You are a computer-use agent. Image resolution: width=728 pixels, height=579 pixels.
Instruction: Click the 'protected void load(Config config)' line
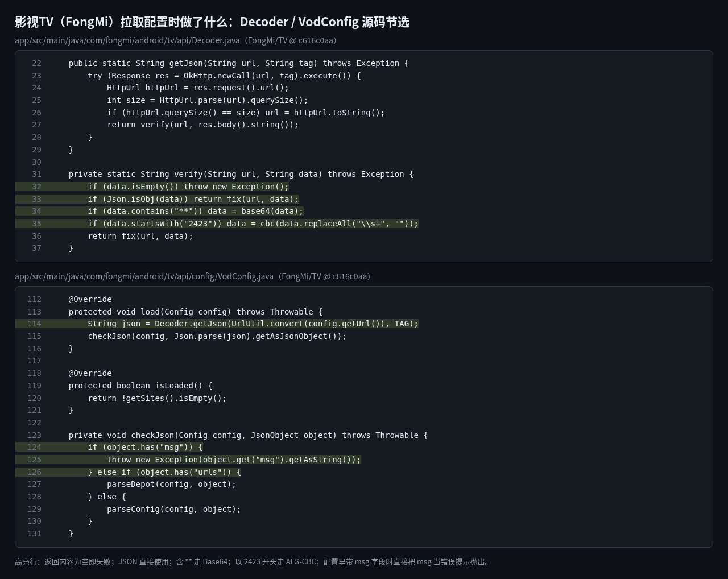coord(196,312)
